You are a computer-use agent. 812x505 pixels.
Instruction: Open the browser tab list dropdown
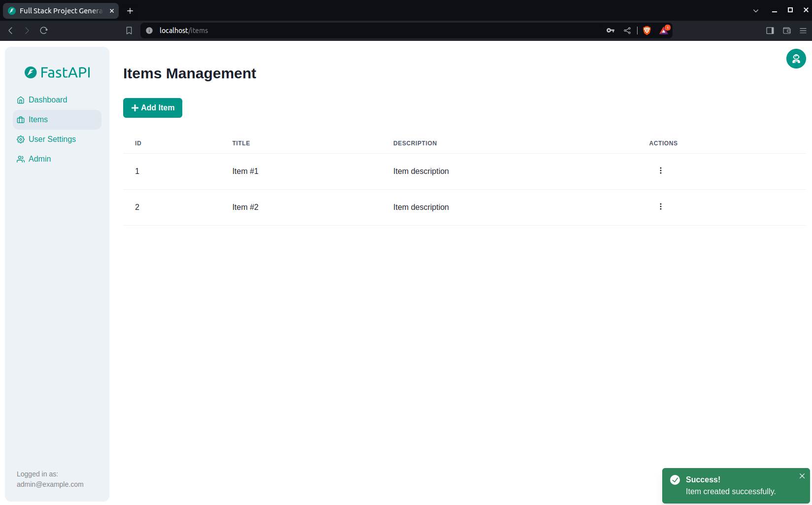tap(755, 10)
